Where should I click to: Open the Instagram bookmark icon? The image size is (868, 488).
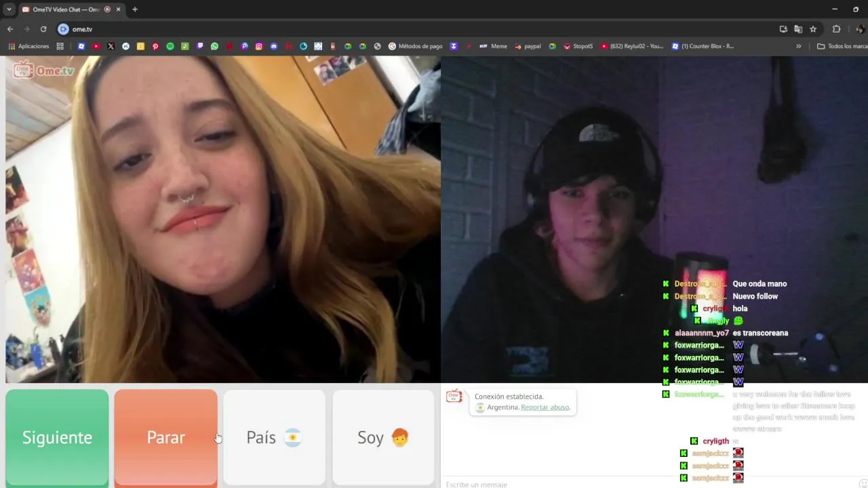pos(259,46)
